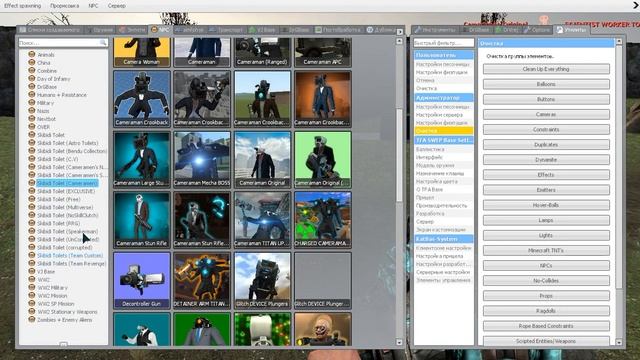Click utilities panel scroll up arrow
Screen dimensions: 640x360
point(619,41)
